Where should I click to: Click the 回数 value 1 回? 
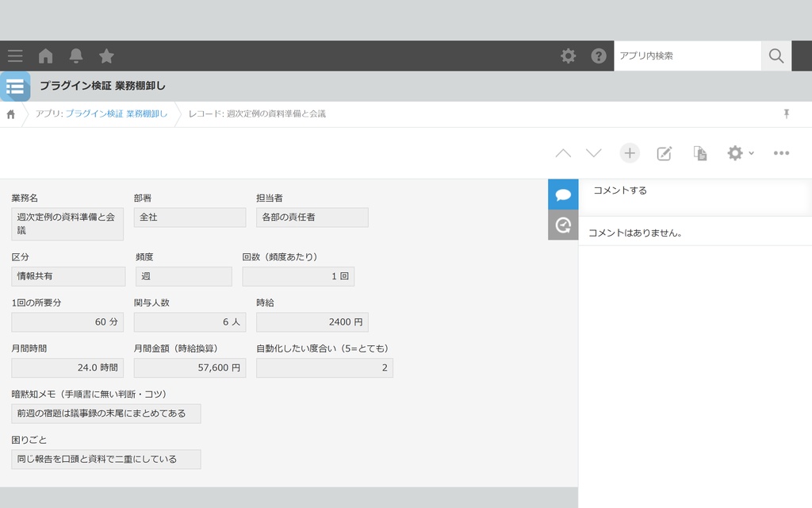298,276
